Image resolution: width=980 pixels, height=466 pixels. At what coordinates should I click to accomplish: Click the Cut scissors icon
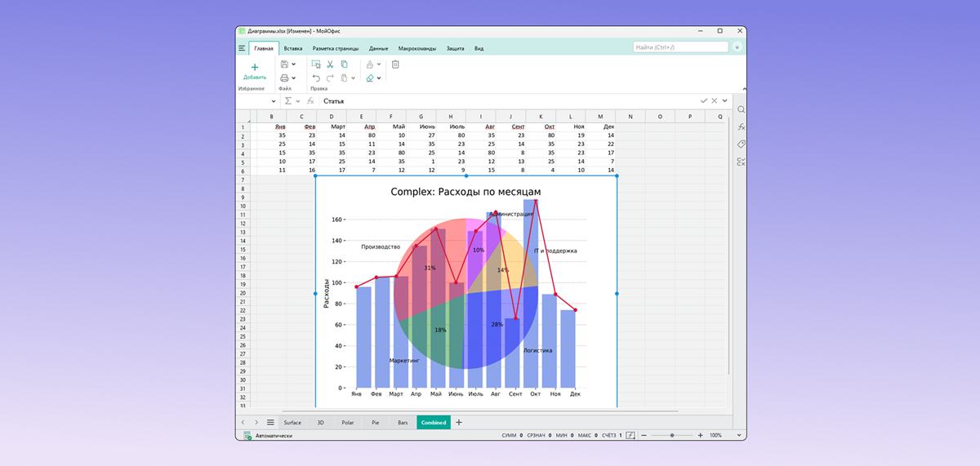[x=330, y=64]
